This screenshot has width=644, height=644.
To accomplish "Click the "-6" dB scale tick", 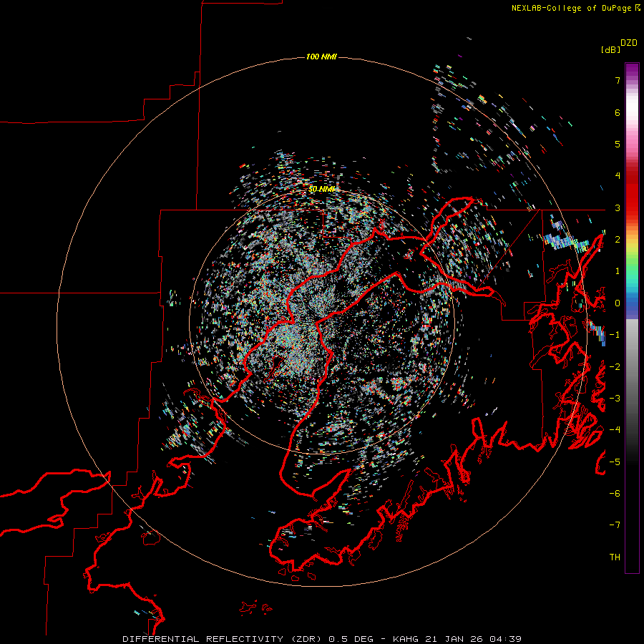I will 615,493.
